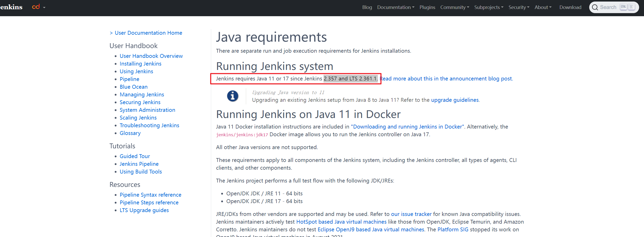This screenshot has width=644, height=237.
Task: Open announcement blog post link
Action: tap(446, 79)
